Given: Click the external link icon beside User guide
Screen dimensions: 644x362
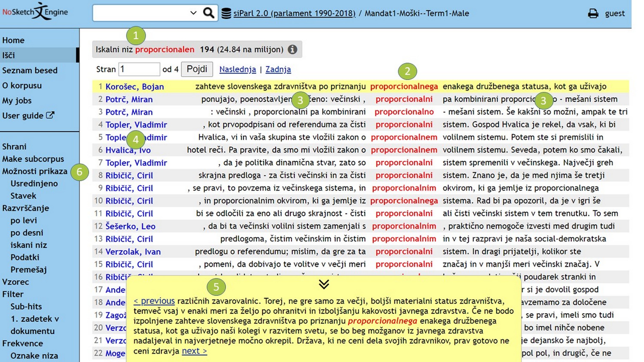Looking at the screenshot, I should (50, 115).
